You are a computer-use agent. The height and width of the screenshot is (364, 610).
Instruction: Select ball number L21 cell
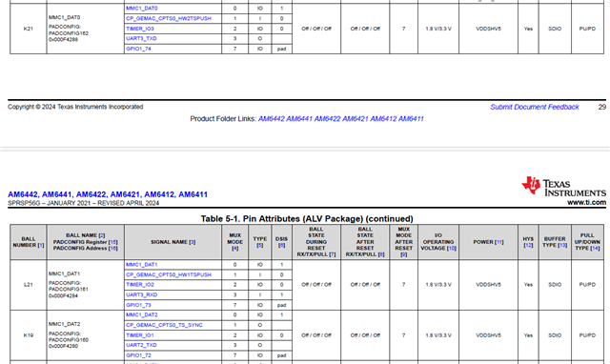(28, 285)
